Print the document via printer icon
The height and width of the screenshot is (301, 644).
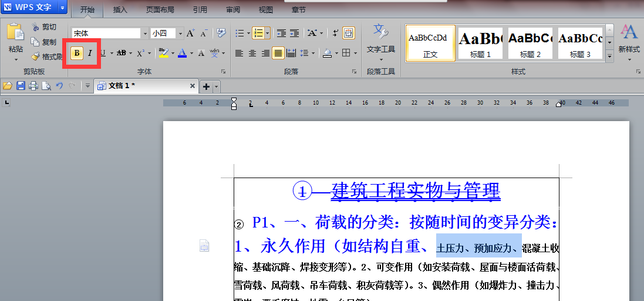tap(33, 86)
